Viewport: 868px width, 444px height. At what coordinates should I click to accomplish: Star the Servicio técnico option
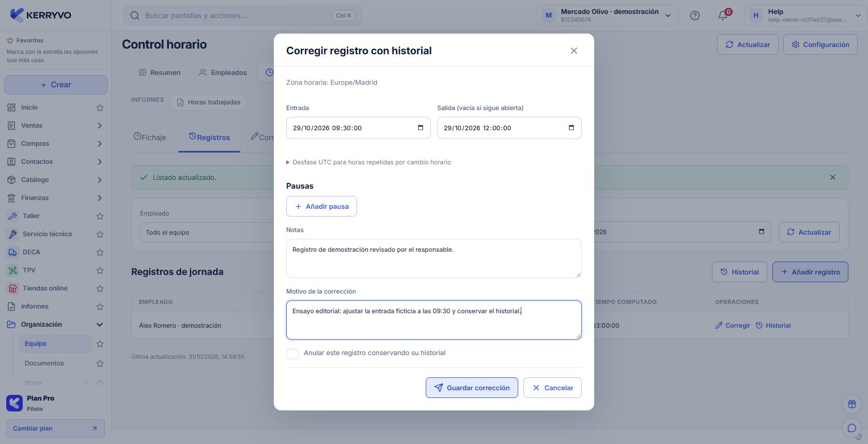[x=100, y=234]
